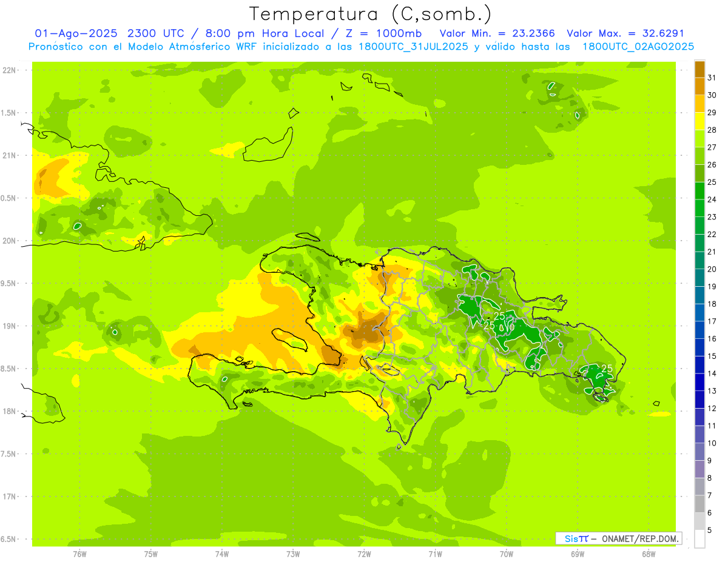Pick the gray legend swatch between 6 and 7
Image resolution: width=728 pixels, height=562 pixels.
[x=699, y=504]
